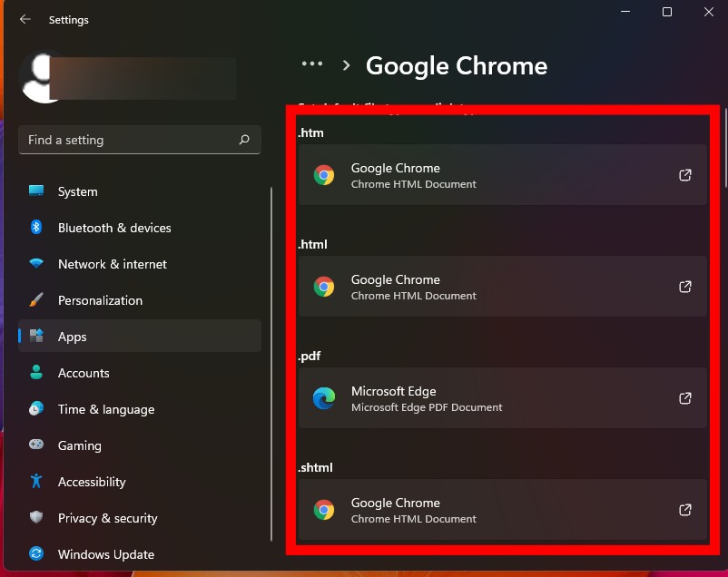Click the .html extension label
Image resolution: width=728 pixels, height=577 pixels.
[x=312, y=244]
